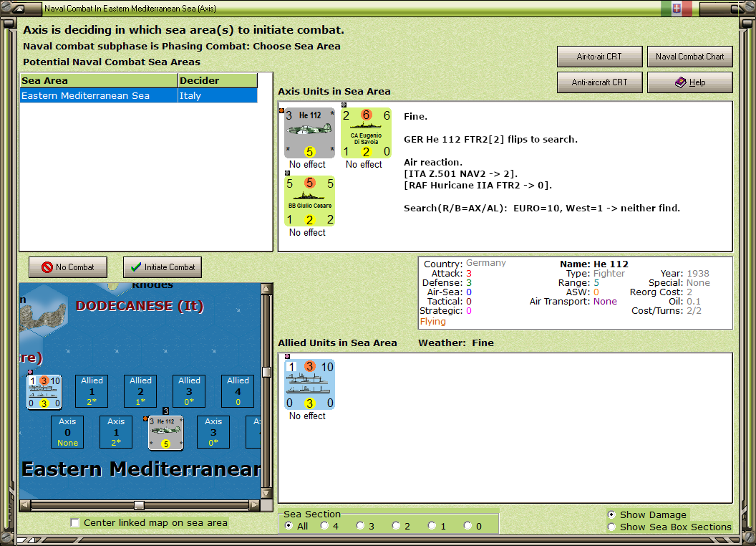Click the red prohibition icon on No Combat
Image resolution: width=756 pixels, height=546 pixels.
coord(47,267)
